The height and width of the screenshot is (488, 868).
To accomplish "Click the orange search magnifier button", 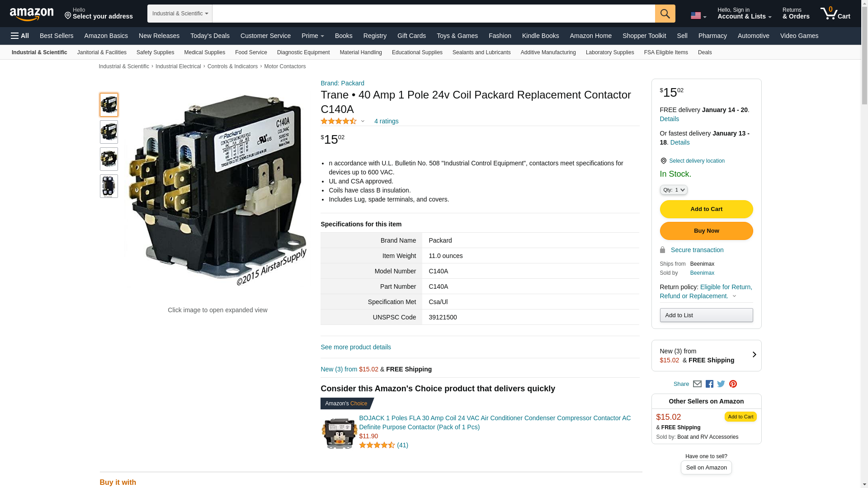I will [x=665, y=14].
